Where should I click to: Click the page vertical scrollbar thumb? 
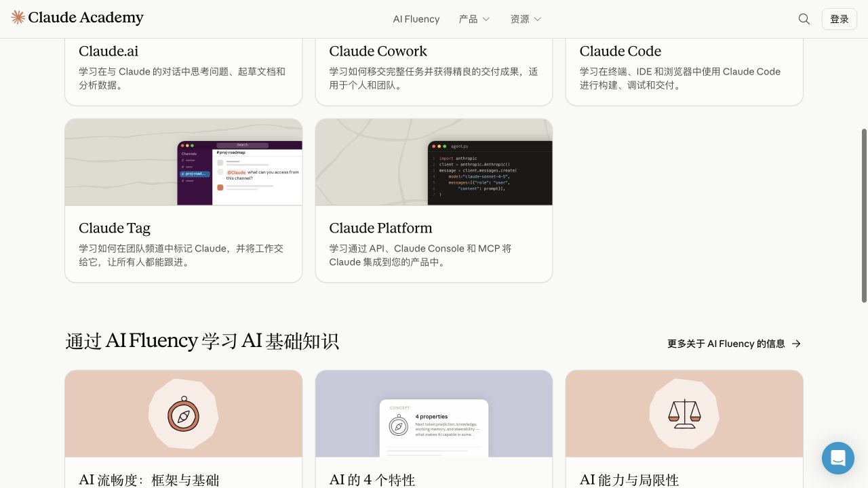coord(864,216)
